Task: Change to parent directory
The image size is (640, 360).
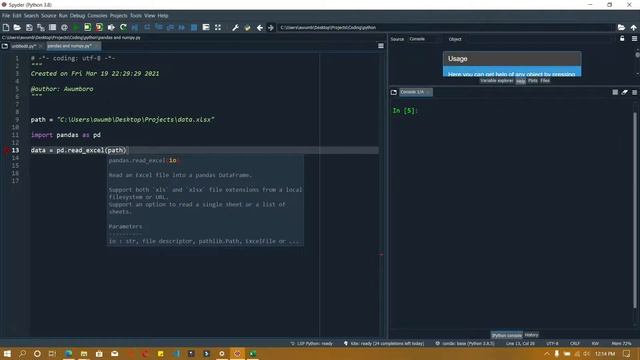Action: coord(633,27)
